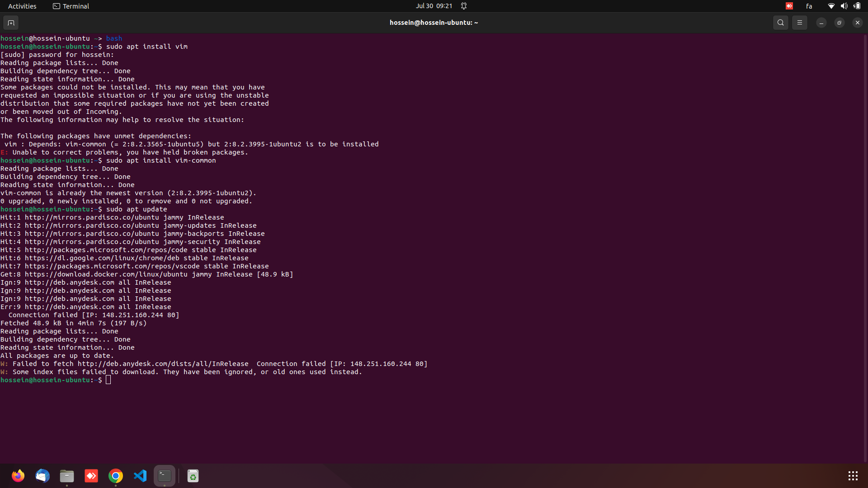Switch the fa keyboard input language
Viewport: 868px width, 488px height.
(809, 6)
